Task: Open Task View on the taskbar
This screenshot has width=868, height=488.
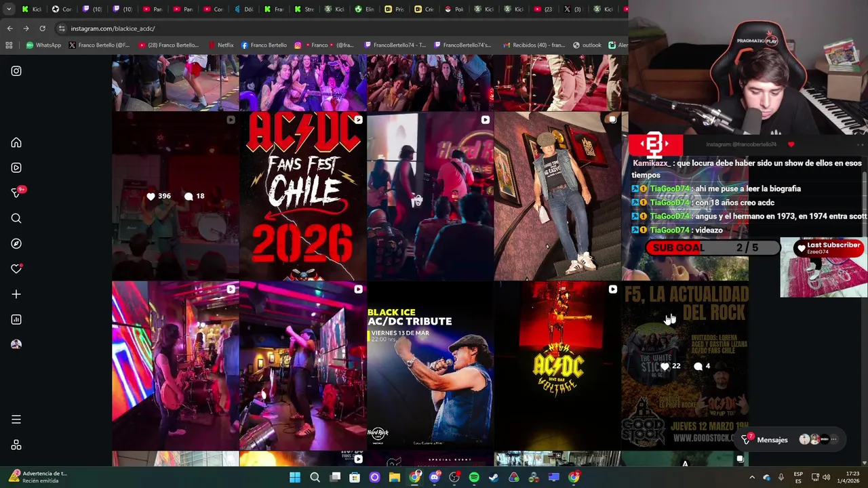Action: [335, 477]
